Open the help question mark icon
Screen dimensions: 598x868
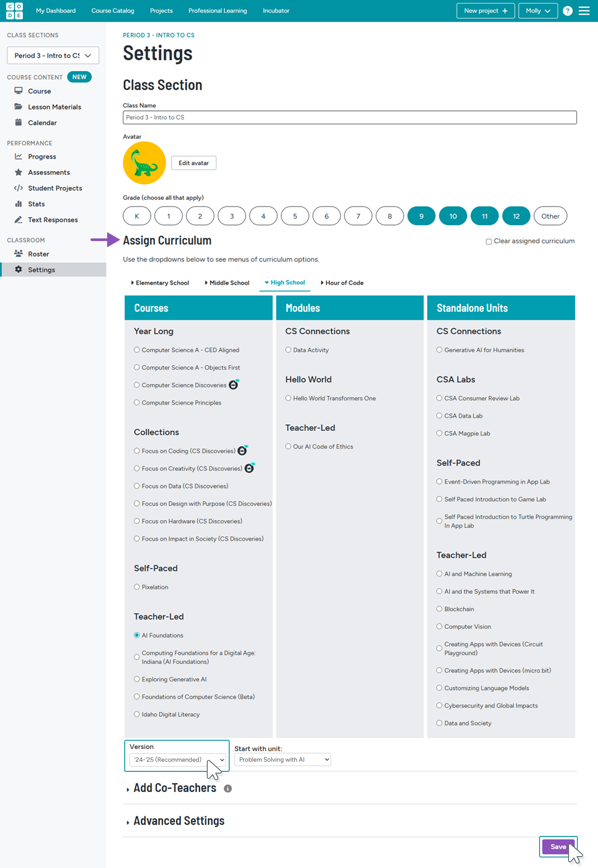pos(567,11)
